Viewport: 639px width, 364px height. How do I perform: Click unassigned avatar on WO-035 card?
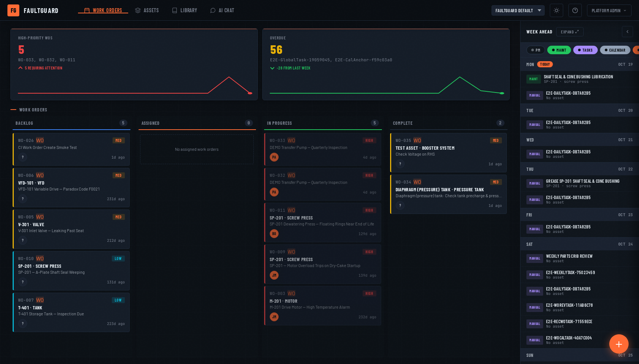[400, 164]
